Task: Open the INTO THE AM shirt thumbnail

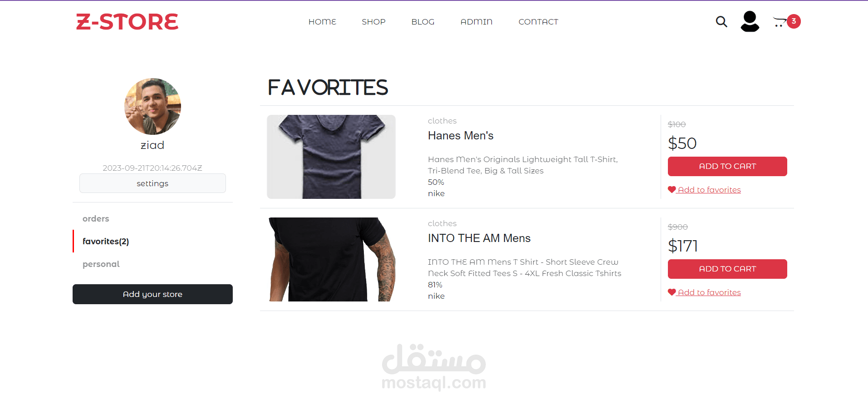Action: [x=331, y=259]
